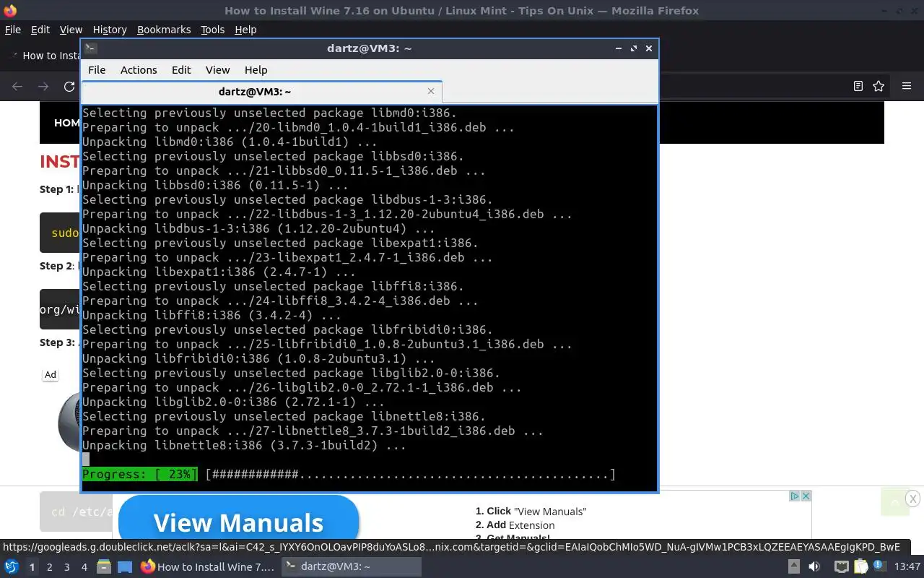This screenshot has height=578, width=924.
Task: Open Firefox Tools menu
Action: click(x=212, y=30)
